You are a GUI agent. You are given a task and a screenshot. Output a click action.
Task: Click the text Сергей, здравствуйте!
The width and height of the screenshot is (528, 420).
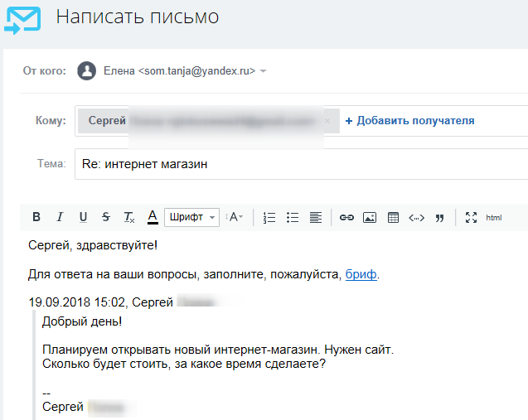[x=93, y=245]
